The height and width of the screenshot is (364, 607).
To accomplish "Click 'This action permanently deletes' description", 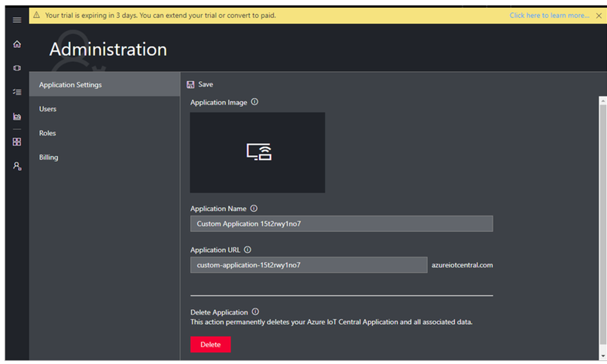I will 331,322.
